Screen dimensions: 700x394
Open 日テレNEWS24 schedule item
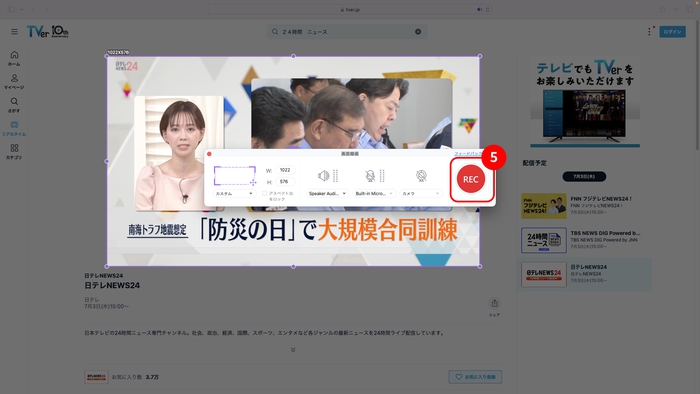coord(584,274)
